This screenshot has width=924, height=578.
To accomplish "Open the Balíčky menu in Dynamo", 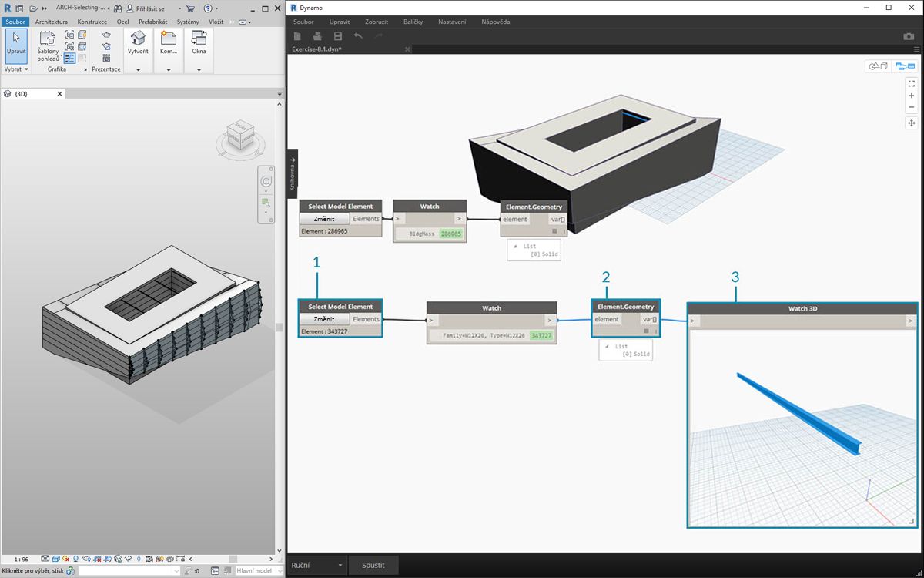I will tap(413, 22).
